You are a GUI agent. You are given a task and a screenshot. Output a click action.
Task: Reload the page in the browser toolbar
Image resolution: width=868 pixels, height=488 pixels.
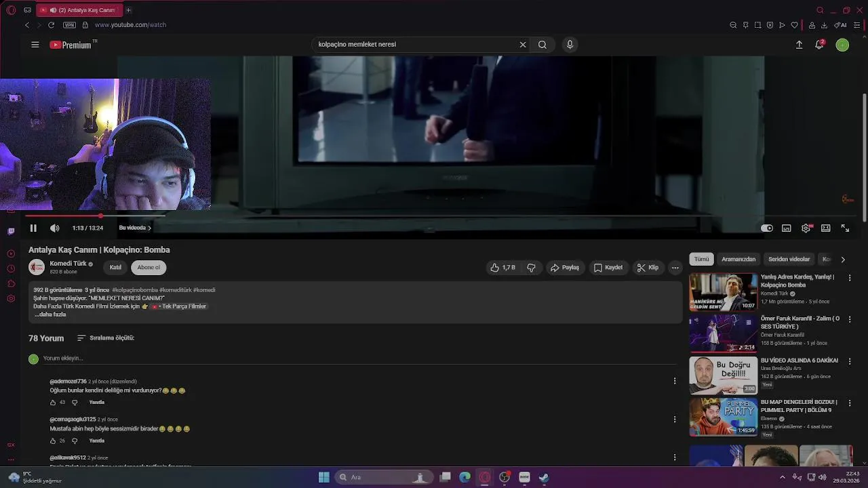pyautogui.click(x=51, y=25)
